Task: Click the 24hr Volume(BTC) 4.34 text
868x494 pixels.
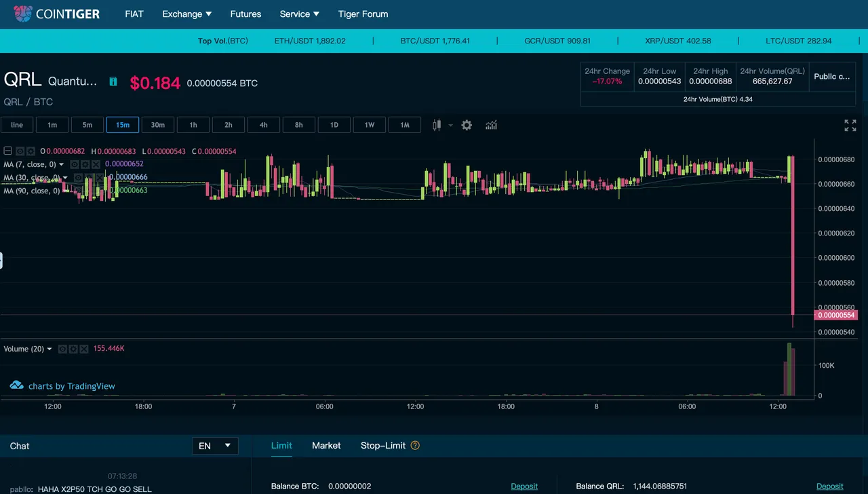Action: pyautogui.click(x=718, y=99)
